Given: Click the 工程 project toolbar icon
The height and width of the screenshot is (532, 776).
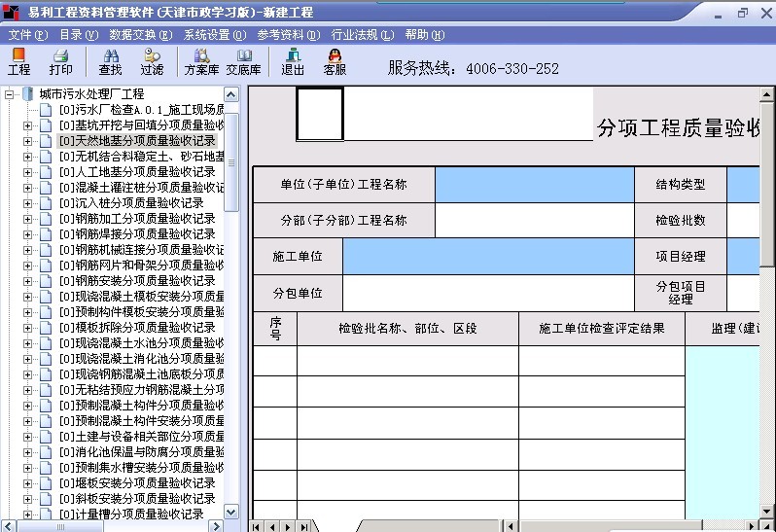Looking at the screenshot, I should point(19,62).
